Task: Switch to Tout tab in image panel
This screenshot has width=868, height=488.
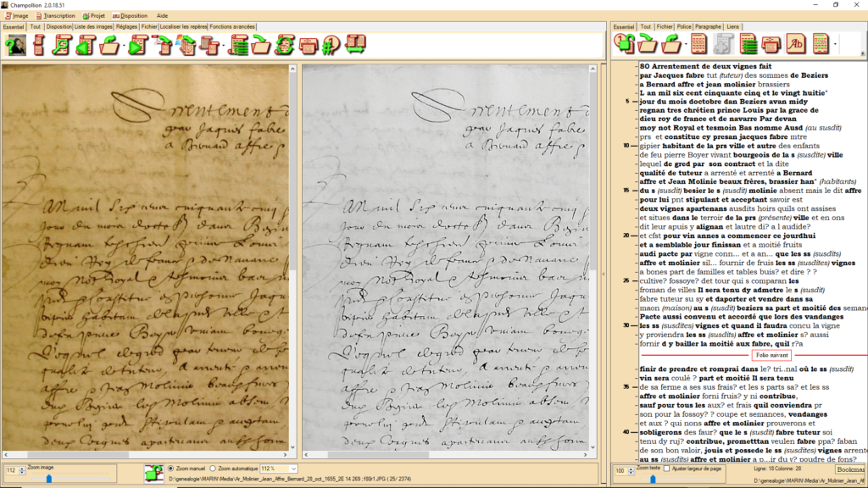Action: (x=36, y=26)
